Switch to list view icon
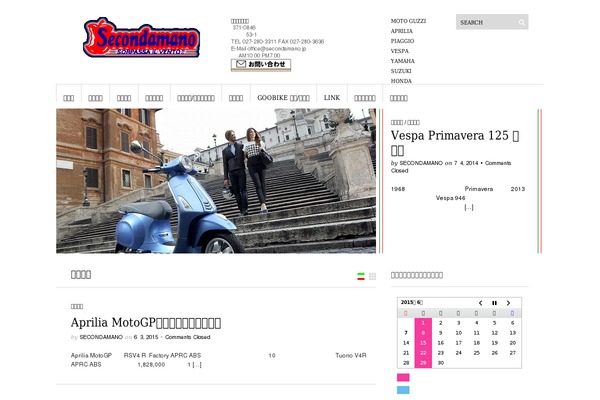600x400 pixels. pyautogui.click(x=360, y=276)
